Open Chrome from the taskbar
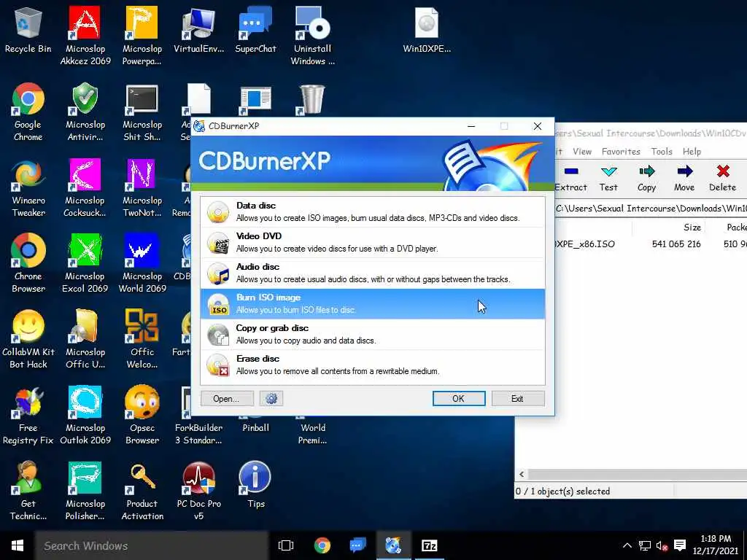 click(x=322, y=545)
